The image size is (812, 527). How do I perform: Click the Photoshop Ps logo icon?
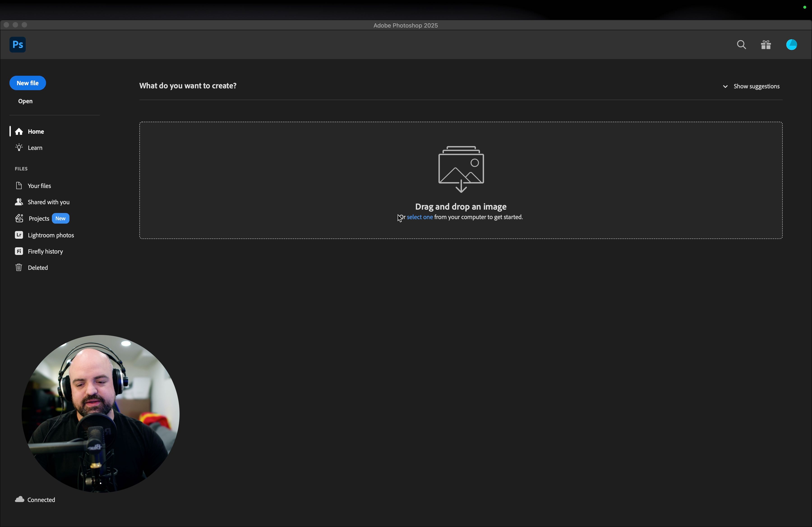(x=18, y=45)
